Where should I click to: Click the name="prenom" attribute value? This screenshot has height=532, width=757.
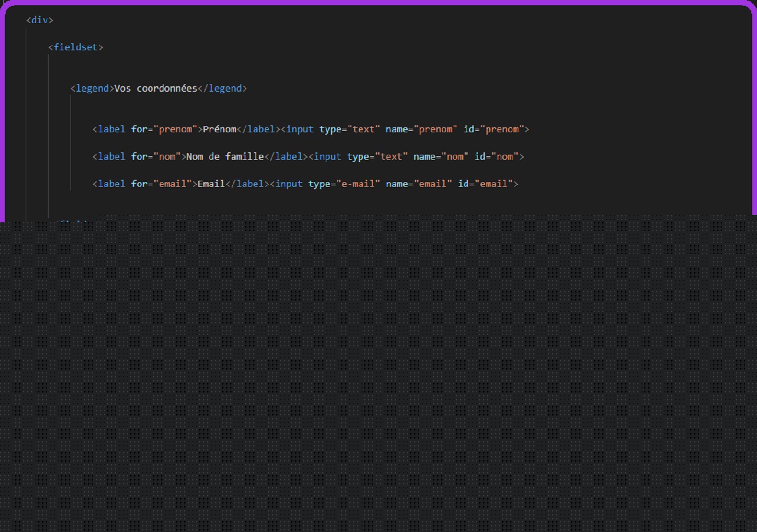pyautogui.click(x=435, y=129)
